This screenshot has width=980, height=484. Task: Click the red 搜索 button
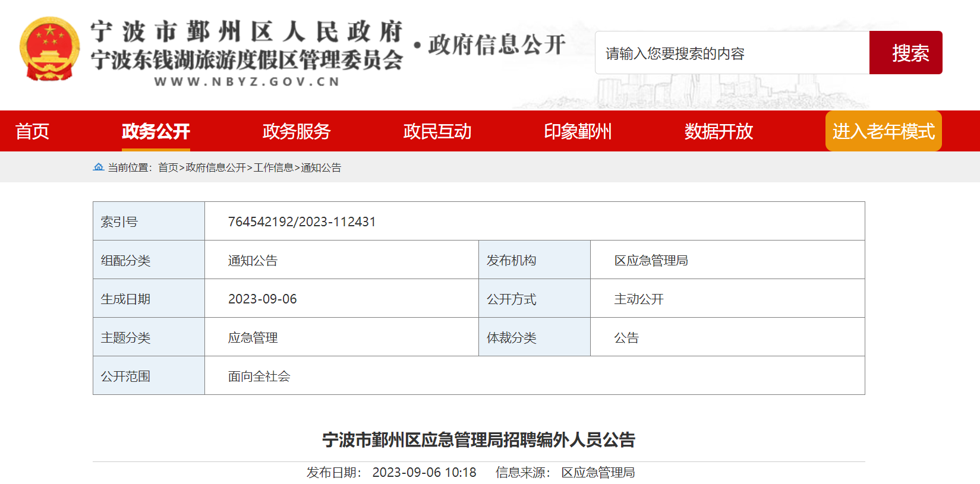(x=906, y=53)
